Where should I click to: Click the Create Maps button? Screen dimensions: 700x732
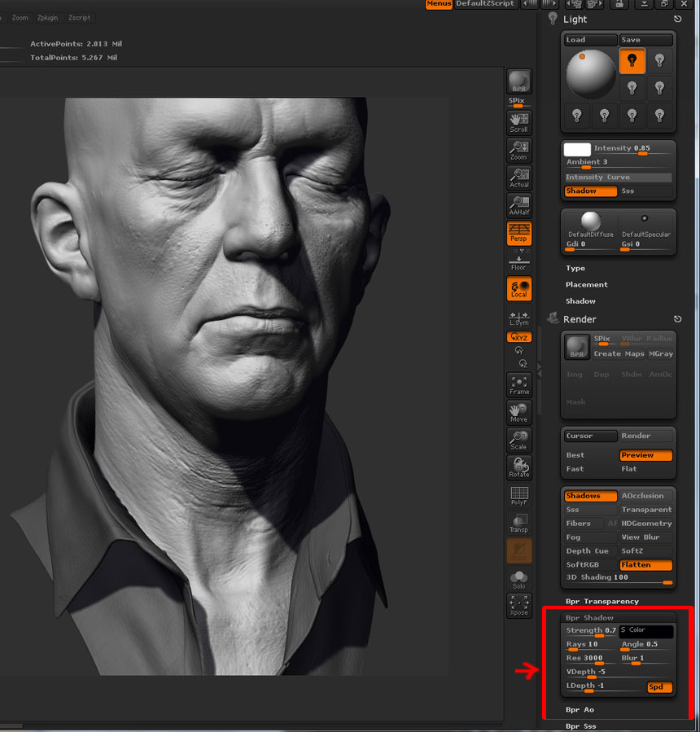(x=619, y=354)
